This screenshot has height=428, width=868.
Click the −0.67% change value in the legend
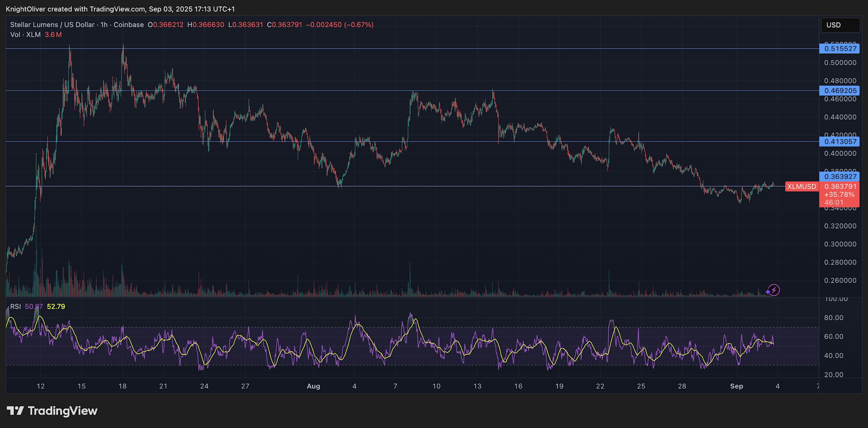(x=358, y=25)
